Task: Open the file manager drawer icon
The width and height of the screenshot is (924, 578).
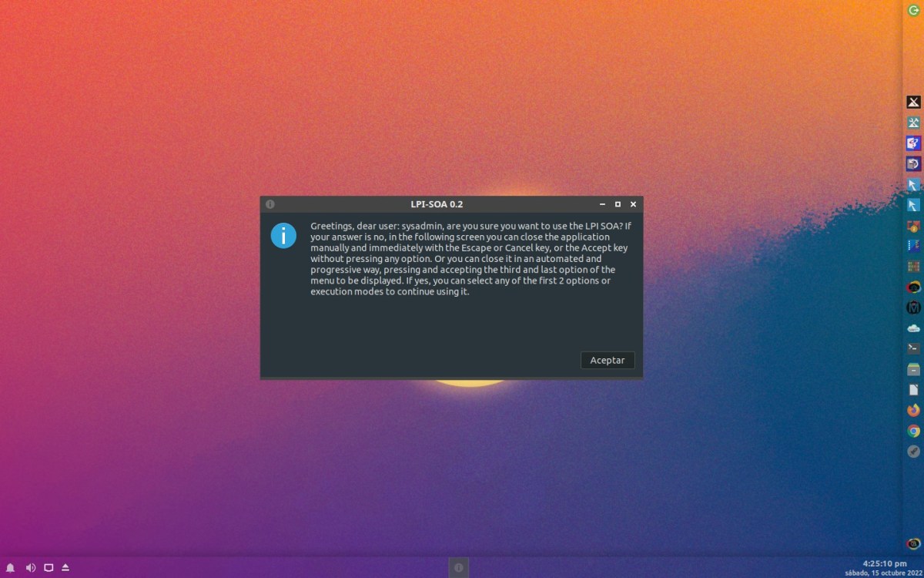Action: (913, 369)
